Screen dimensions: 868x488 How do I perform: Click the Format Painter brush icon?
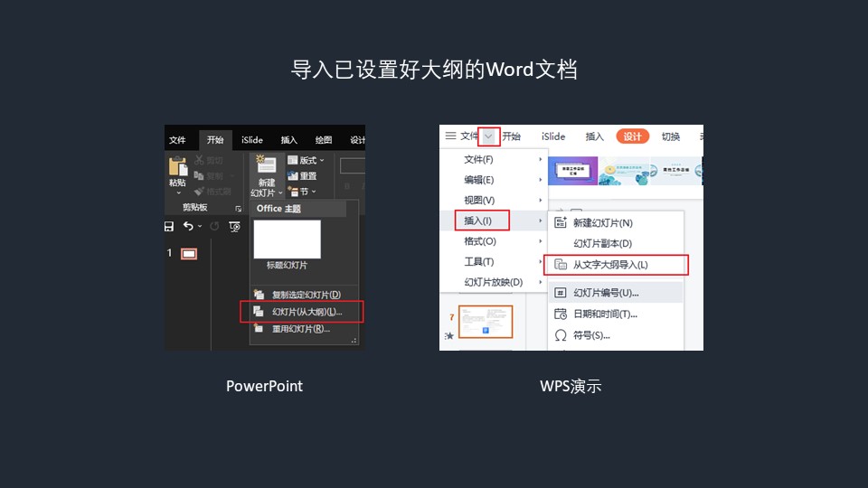point(199,192)
